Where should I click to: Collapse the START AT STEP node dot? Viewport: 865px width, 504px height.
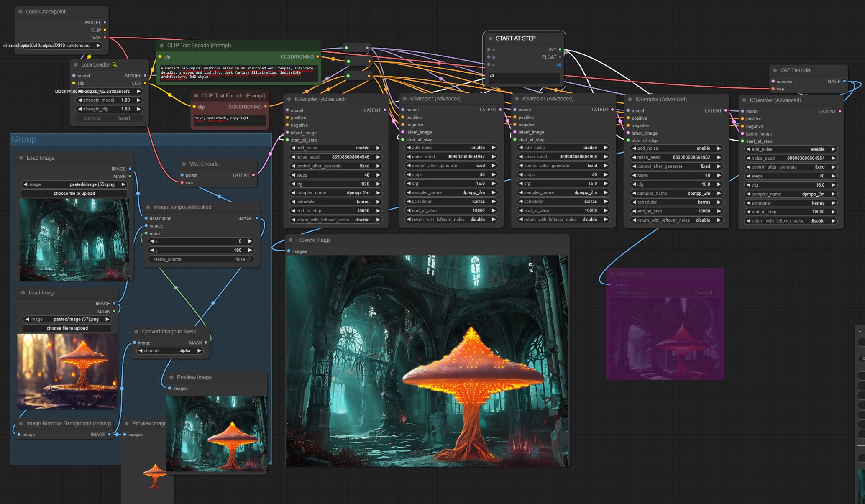[490, 38]
